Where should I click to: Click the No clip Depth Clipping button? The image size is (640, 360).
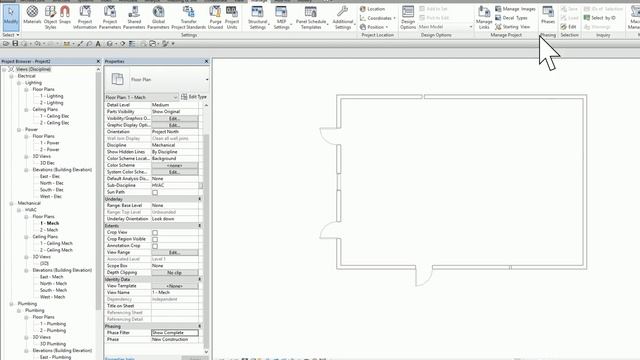click(175, 272)
